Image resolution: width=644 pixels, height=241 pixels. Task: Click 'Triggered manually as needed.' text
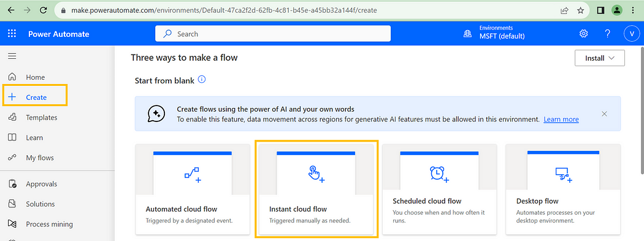pyautogui.click(x=310, y=221)
